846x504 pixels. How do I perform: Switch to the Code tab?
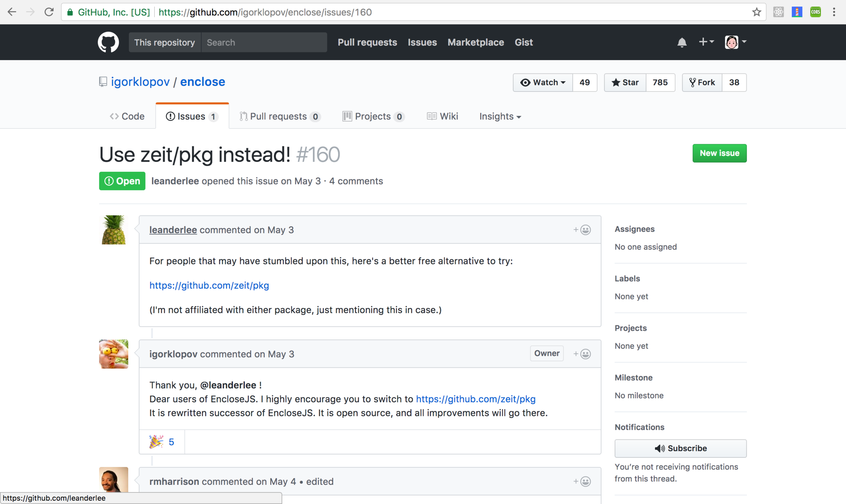coord(127,116)
